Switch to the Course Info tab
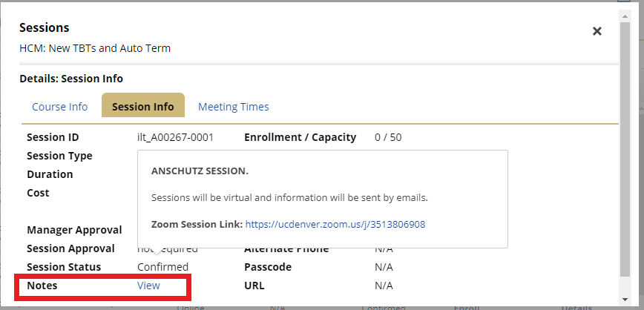The width and height of the screenshot is (644, 310). (59, 107)
